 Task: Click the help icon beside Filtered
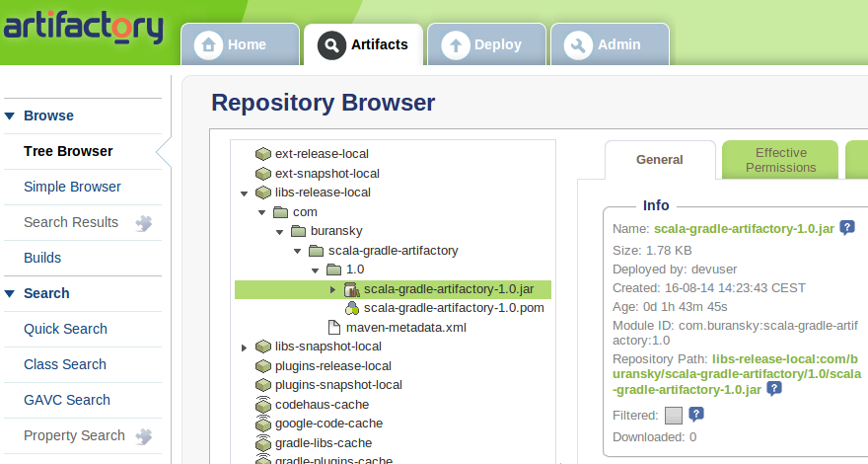click(x=696, y=414)
